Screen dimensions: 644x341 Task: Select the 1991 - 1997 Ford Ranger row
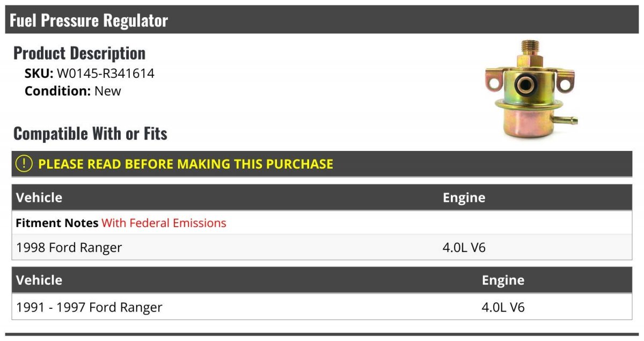(x=322, y=307)
